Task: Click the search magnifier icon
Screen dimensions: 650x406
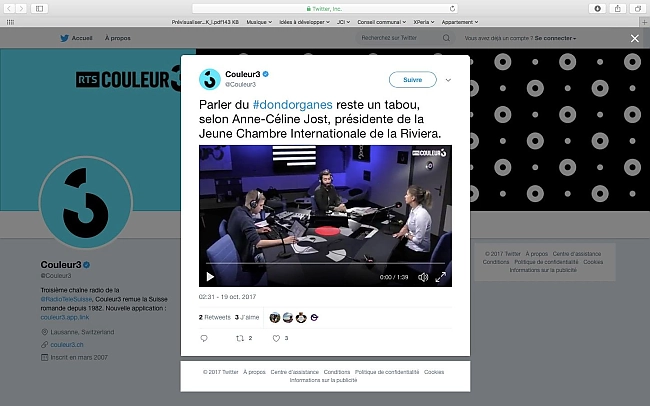Action: coord(446,38)
